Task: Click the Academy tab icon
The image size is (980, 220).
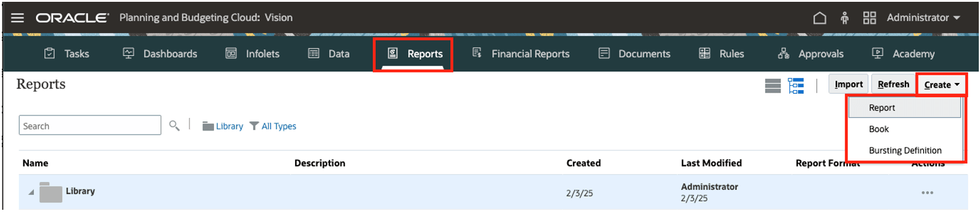Action: (878, 53)
